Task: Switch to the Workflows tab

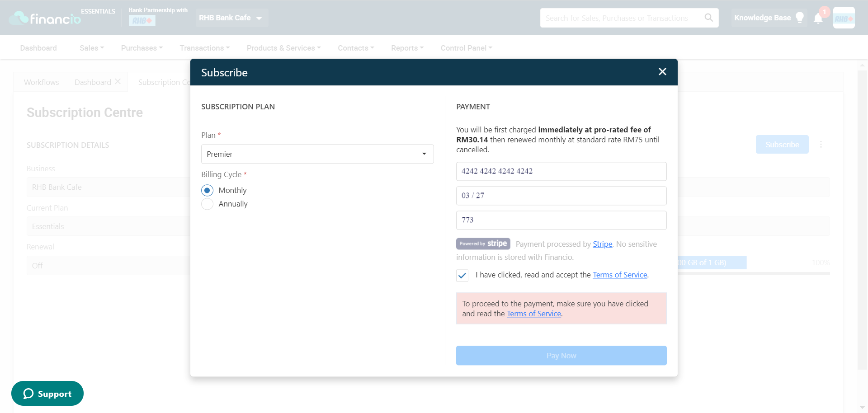Action: [42, 82]
